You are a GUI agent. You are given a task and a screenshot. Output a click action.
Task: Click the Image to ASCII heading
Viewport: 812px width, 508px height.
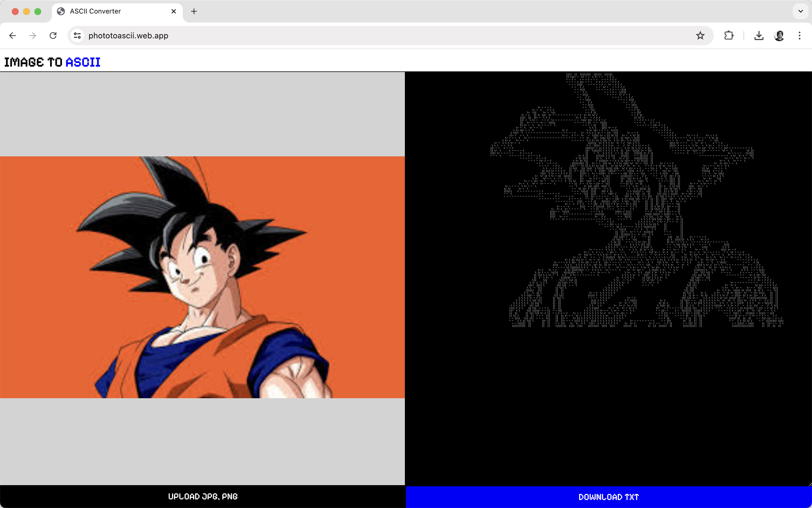pyautogui.click(x=52, y=62)
